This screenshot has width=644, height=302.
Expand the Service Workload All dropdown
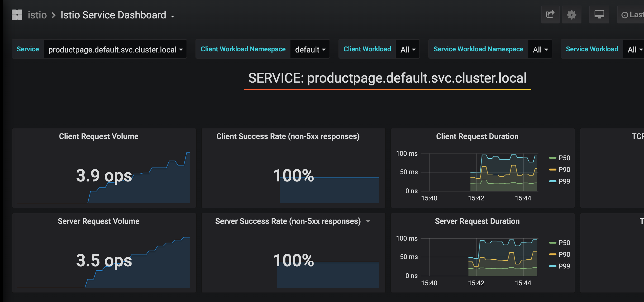[x=634, y=49]
